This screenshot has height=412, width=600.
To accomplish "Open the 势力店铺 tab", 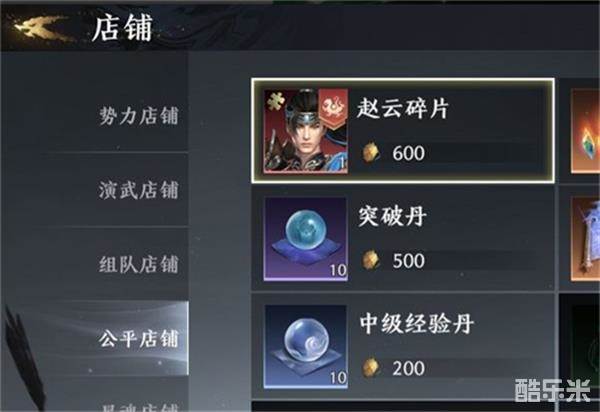I will [x=139, y=116].
